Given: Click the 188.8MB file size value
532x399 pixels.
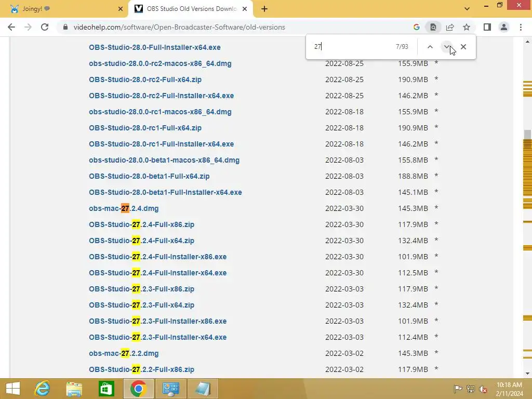Looking at the screenshot, I should [x=413, y=176].
